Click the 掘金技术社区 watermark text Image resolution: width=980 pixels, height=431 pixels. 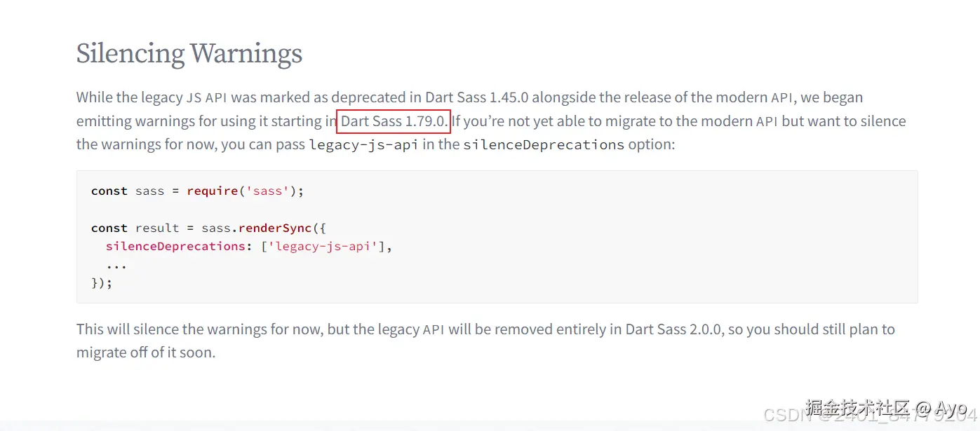[x=857, y=407]
